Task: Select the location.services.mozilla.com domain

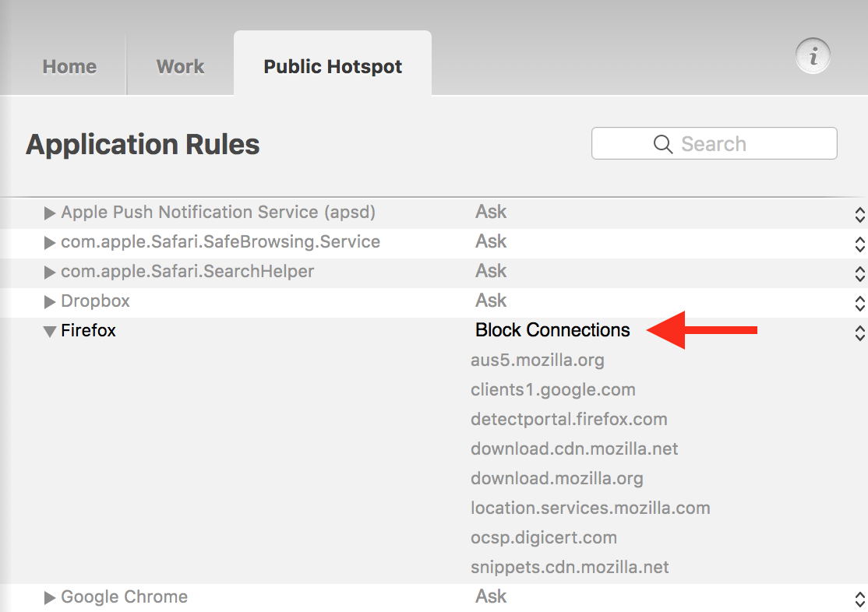Action: point(590,508)
